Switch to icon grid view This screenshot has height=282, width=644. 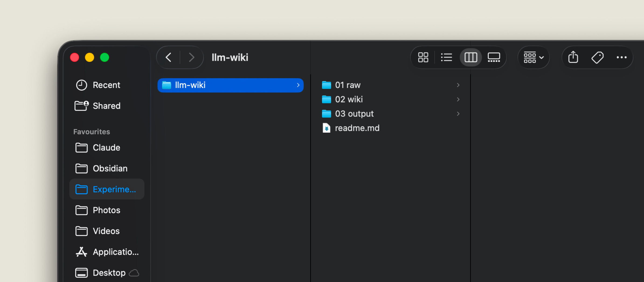tap(423, 57)
